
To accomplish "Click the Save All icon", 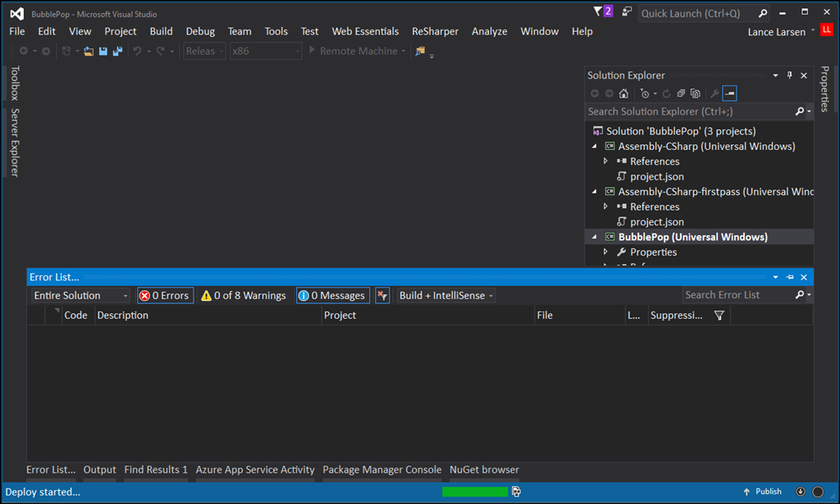I will pos(117,52).
